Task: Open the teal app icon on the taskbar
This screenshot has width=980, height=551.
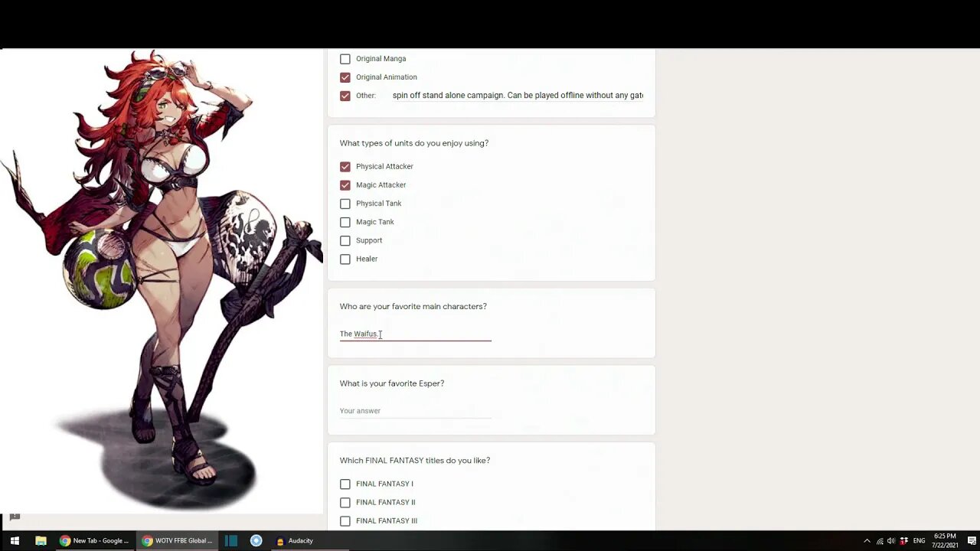Action: (x=231, y=540)
